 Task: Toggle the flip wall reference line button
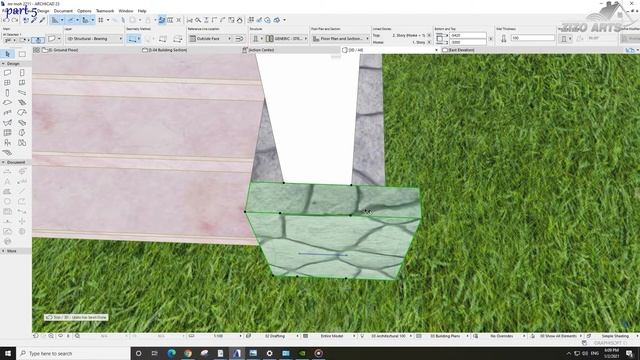tap(240, 39)
